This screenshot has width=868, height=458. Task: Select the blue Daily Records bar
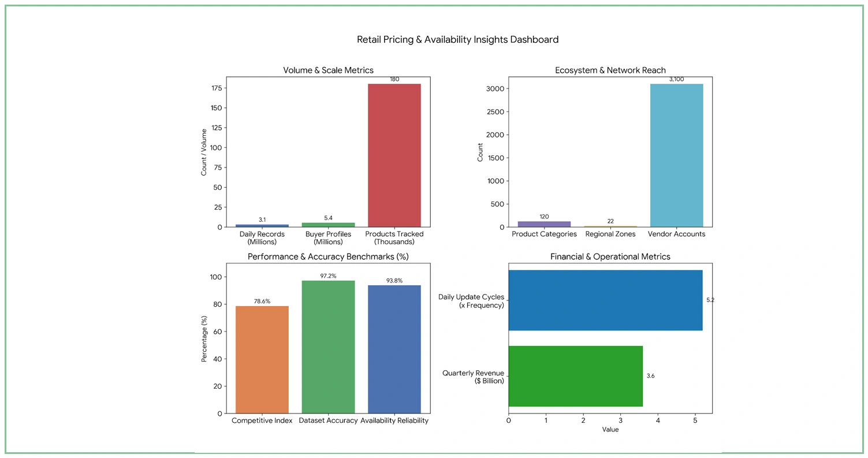[262, 225]
